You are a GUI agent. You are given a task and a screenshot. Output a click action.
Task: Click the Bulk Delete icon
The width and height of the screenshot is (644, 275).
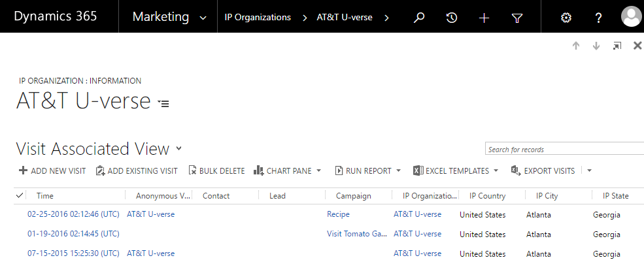tap(192, 170)
